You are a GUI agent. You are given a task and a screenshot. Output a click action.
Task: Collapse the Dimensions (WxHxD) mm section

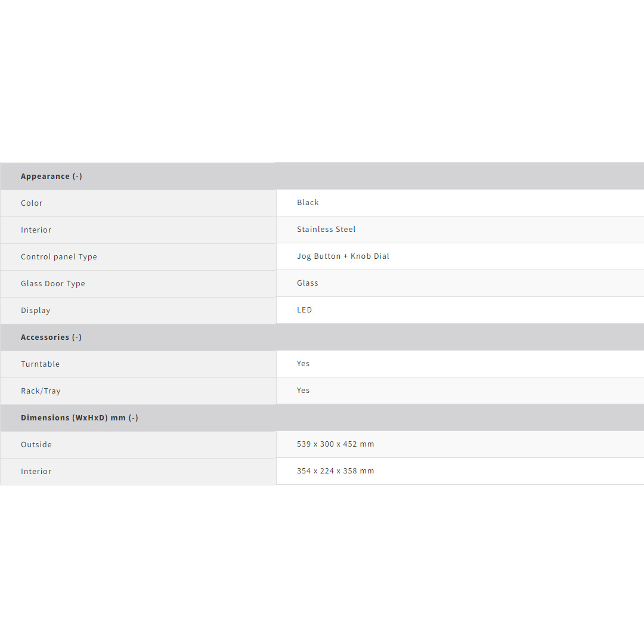79,418
